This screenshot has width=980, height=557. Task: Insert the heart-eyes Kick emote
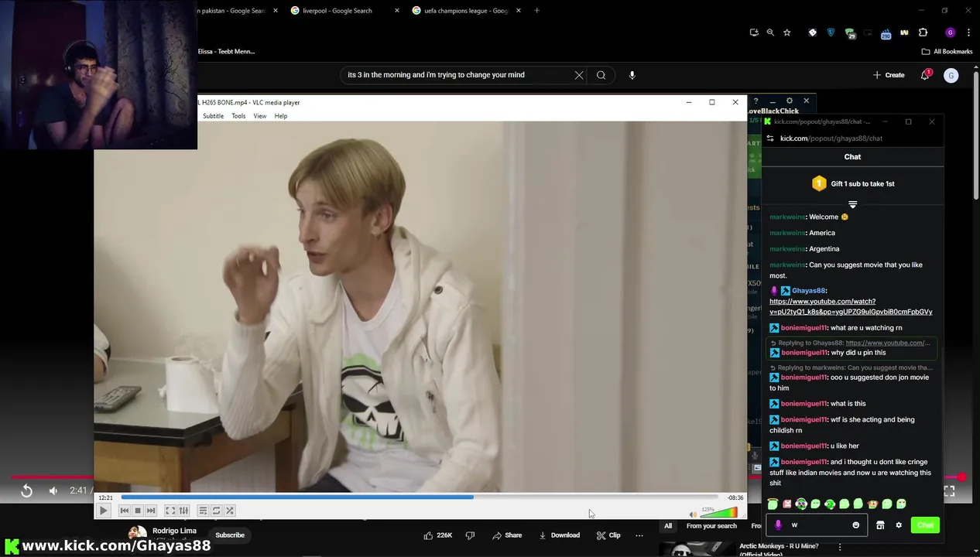[x=901, y=504]
